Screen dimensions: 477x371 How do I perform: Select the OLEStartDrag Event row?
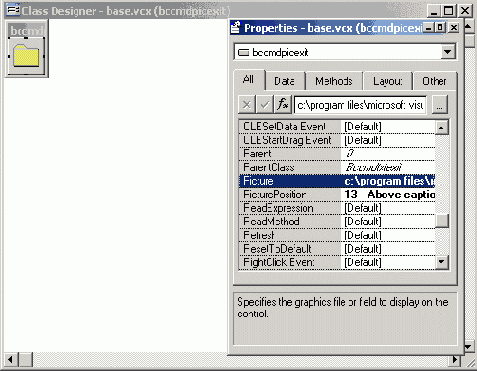click(x=337, y=140)
